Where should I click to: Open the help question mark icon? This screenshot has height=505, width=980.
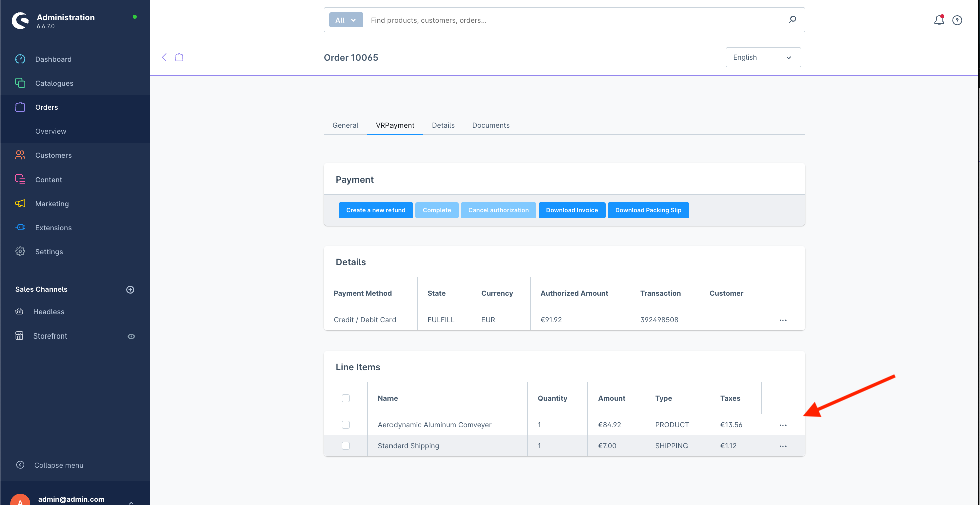[957, 20]
